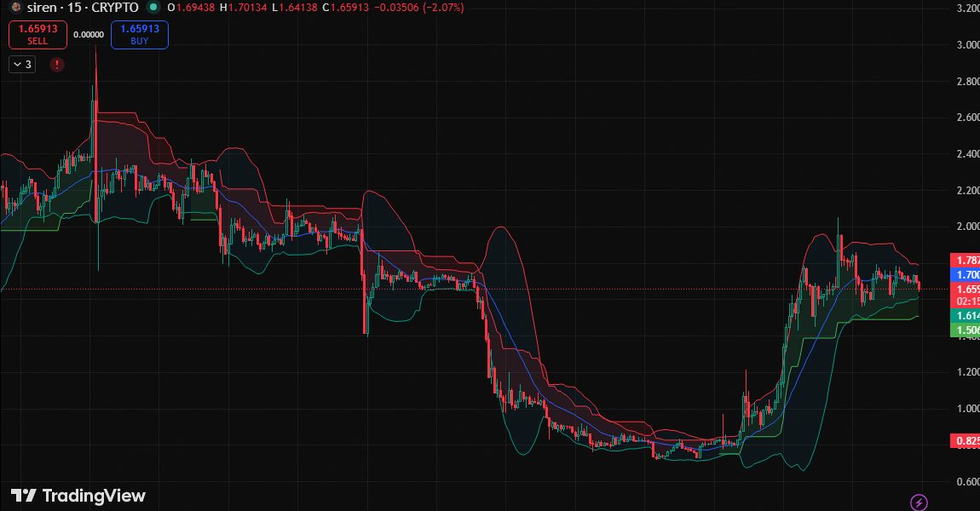Image resolution: width=980 pixels, height=511 pixels.
Task: Click the open value O1.69438
Action: (x=192, y=9)
